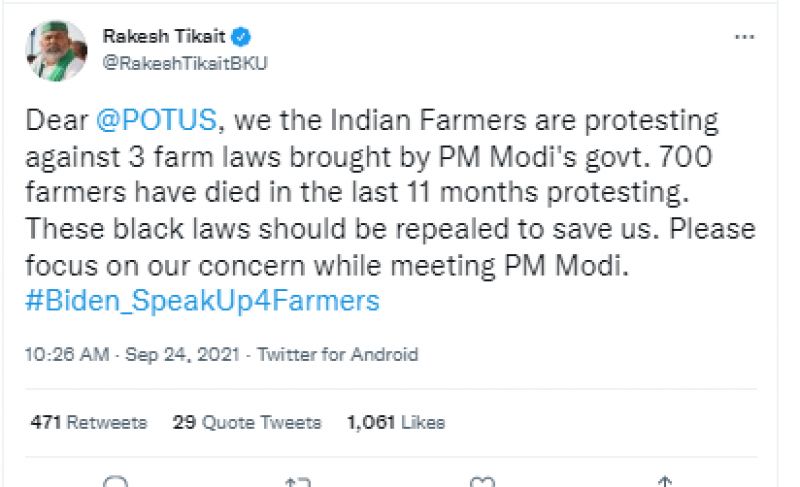Click Rakesh Tikait's profile picture

57,50
